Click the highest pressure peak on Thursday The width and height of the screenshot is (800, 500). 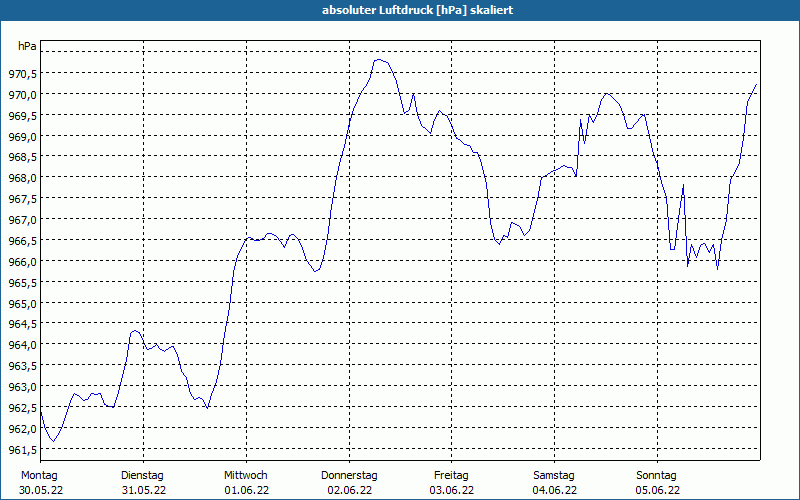point(379,60)
